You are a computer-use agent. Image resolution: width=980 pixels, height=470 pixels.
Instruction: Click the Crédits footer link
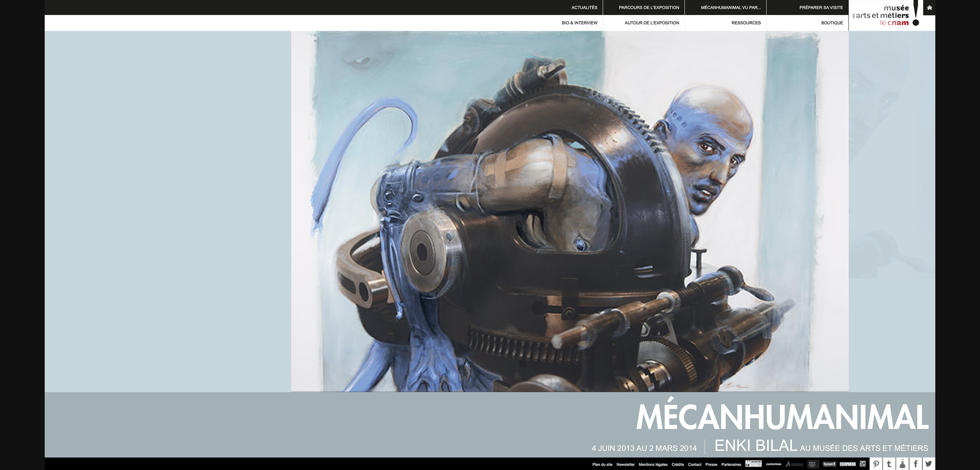click(677, 465)
